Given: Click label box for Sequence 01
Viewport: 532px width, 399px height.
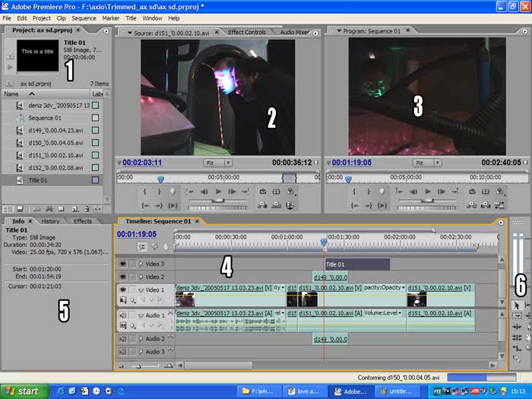Looking at the screenshot, I should tap(96, 118).
